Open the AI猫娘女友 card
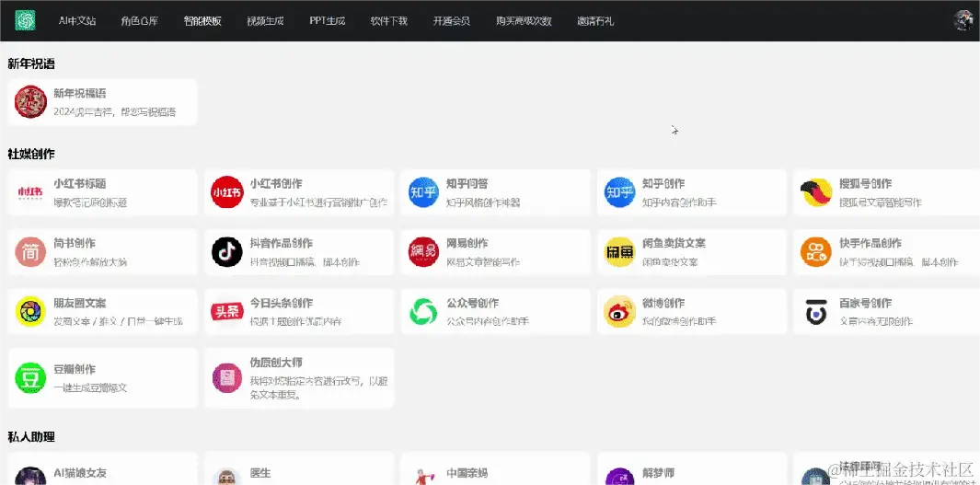The width and height of the screenshot is (980, 485). pyautogui.click(x=102, y=468)
